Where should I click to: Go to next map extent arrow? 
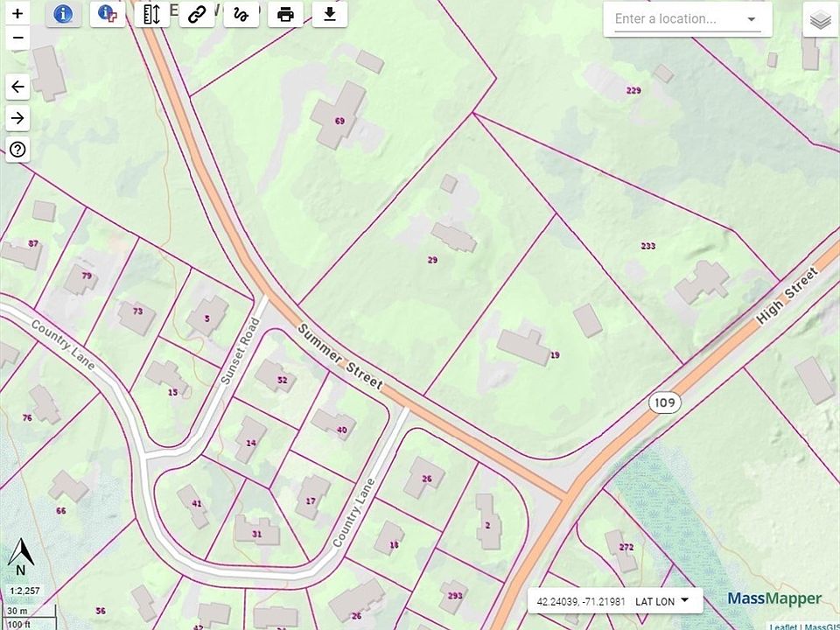17,118
